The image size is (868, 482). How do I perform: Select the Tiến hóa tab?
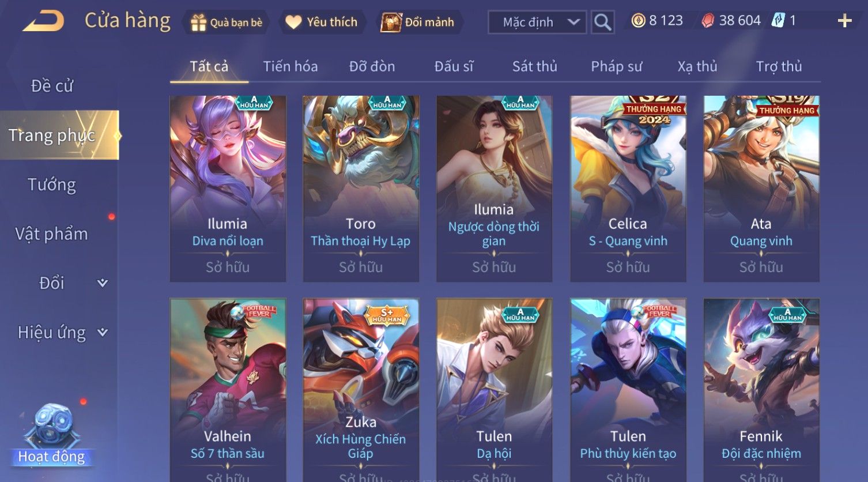(x=290, y=66)
